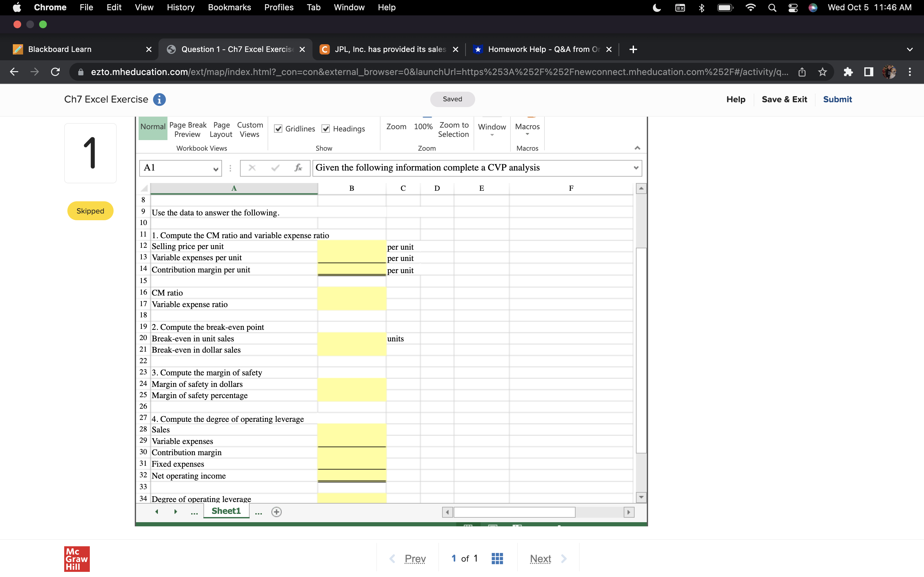The height and width of the screenshot is (577, 924).
Task: Uncheck the Gridlines checkbox
Action: click(278, 129)
